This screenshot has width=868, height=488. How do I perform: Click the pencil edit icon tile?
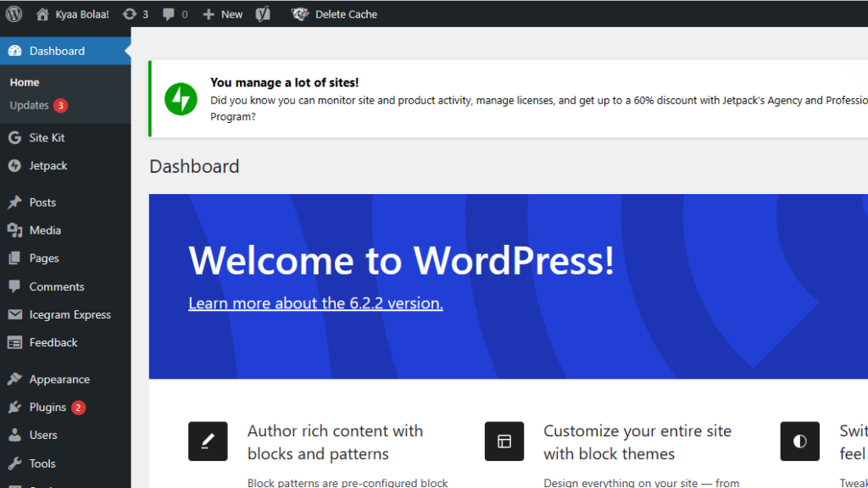click(x=208, y=441)
